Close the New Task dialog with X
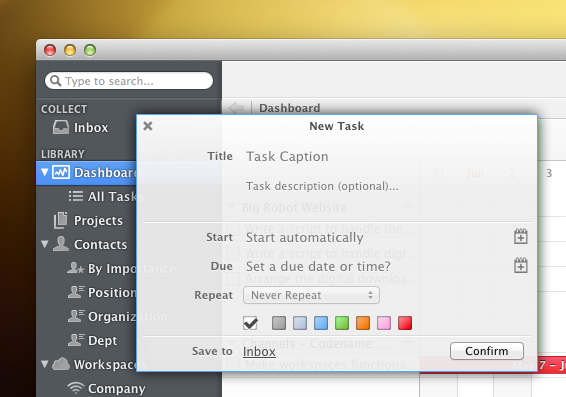The width and height of the screenshot is (566, 397). tap(148, 126)
